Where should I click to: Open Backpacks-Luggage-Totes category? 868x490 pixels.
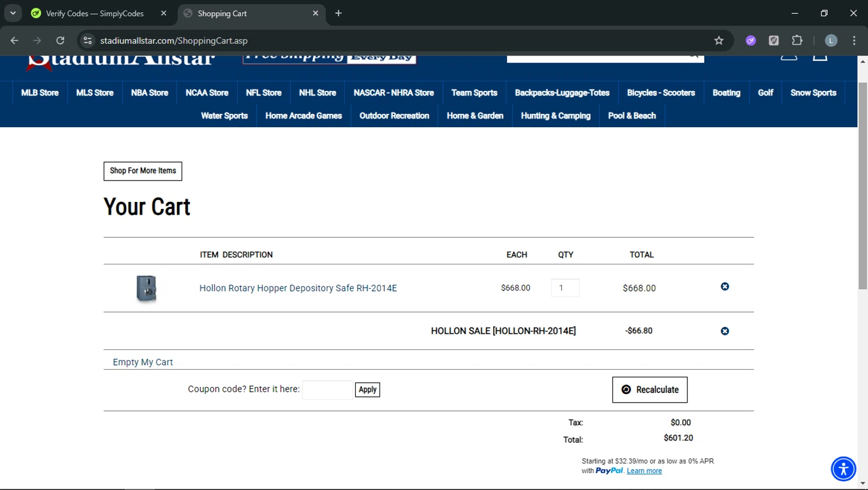pos(562,93)
